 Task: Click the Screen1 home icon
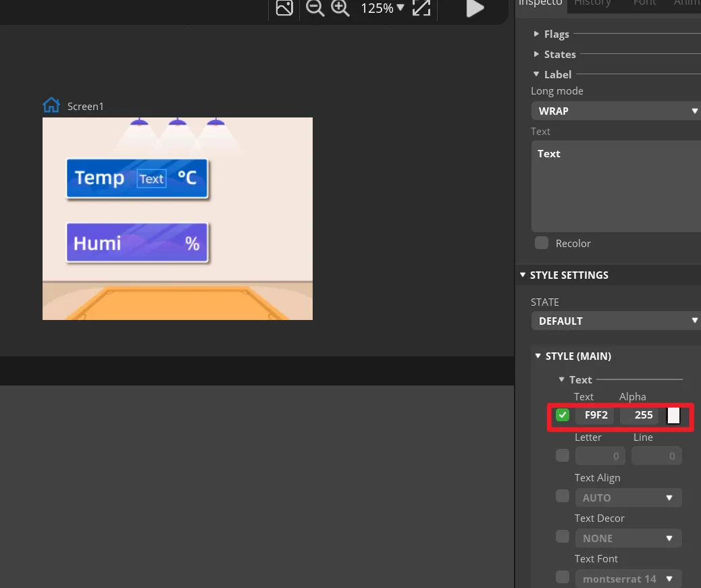(51, 105)
